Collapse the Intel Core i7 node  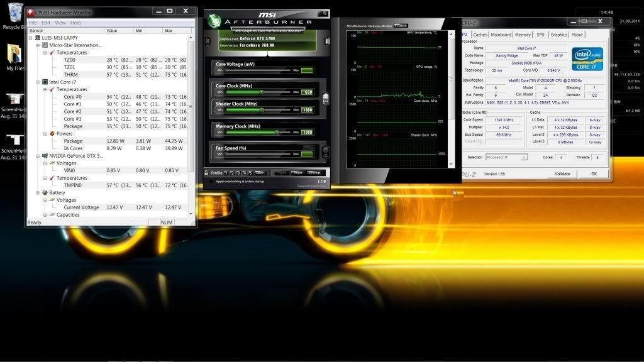point(38,82)
